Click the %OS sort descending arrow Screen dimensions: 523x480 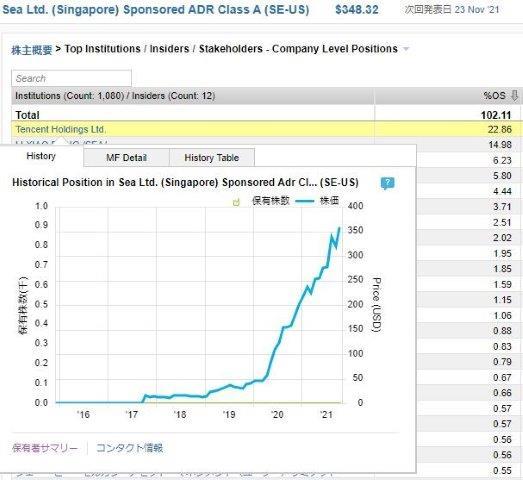tap(515, 96)
